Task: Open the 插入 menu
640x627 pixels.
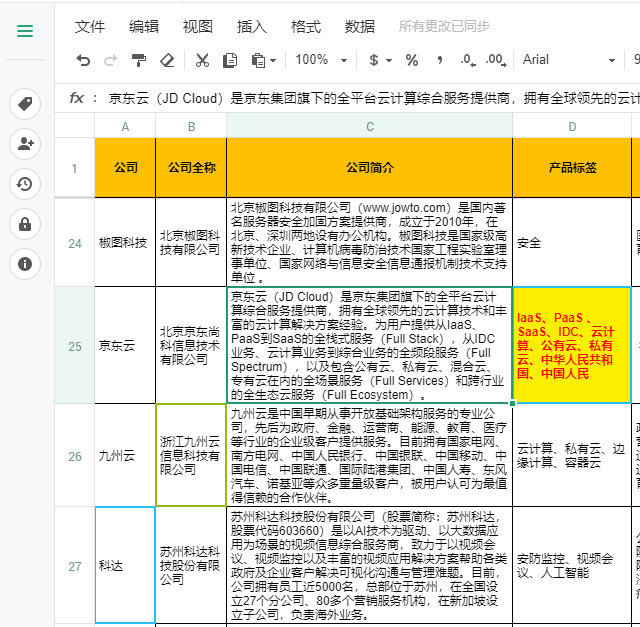Action: (251, 27)
